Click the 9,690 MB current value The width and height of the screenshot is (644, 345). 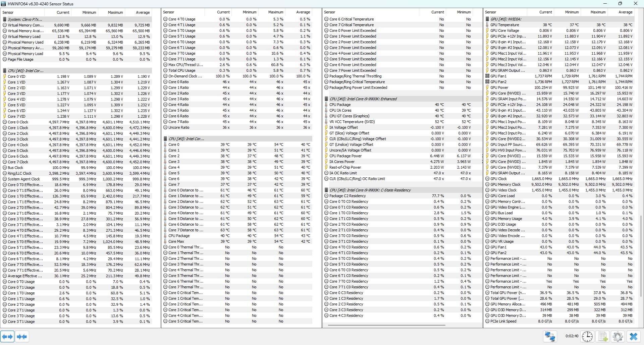point(61,25)
